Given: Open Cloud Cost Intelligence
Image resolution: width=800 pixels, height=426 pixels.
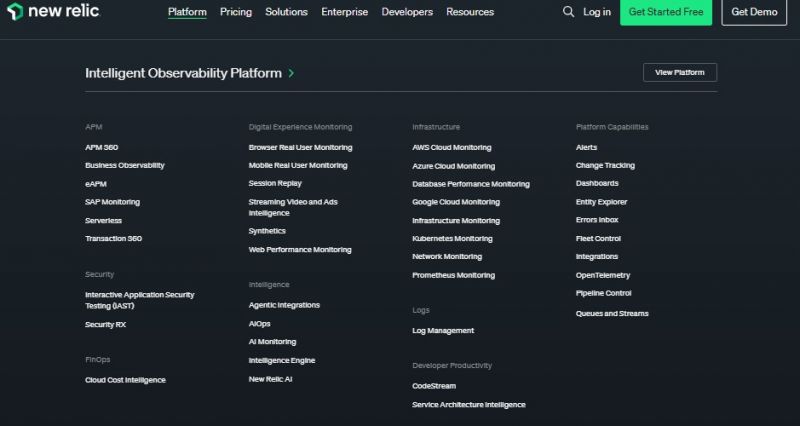Looking at the screenshot, I should [125, 380].
